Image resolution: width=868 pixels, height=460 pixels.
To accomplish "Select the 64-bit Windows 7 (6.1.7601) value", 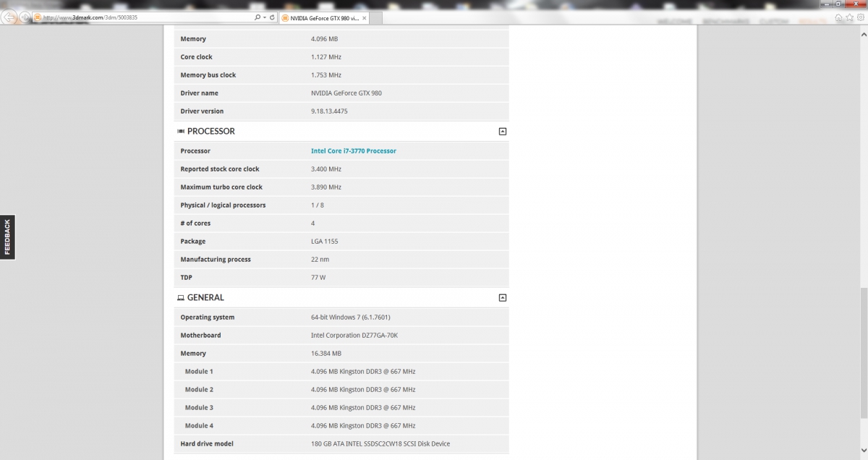I will pos(351,318).
